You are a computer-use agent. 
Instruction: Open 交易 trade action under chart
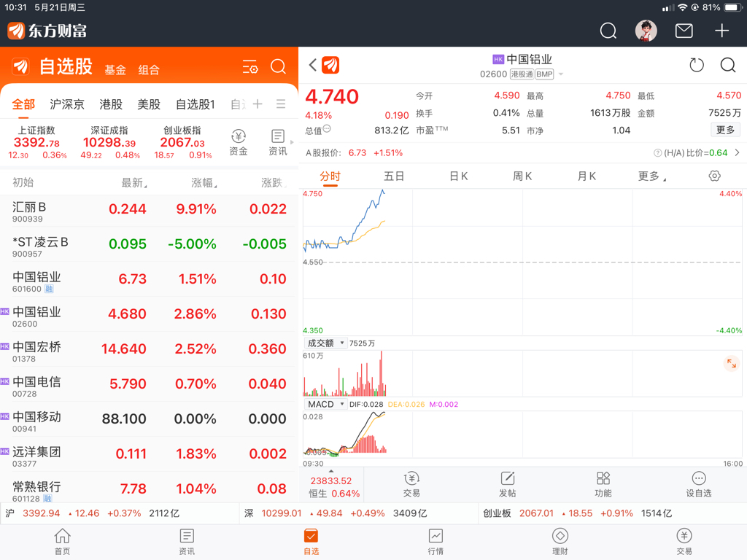pos(411,485)
